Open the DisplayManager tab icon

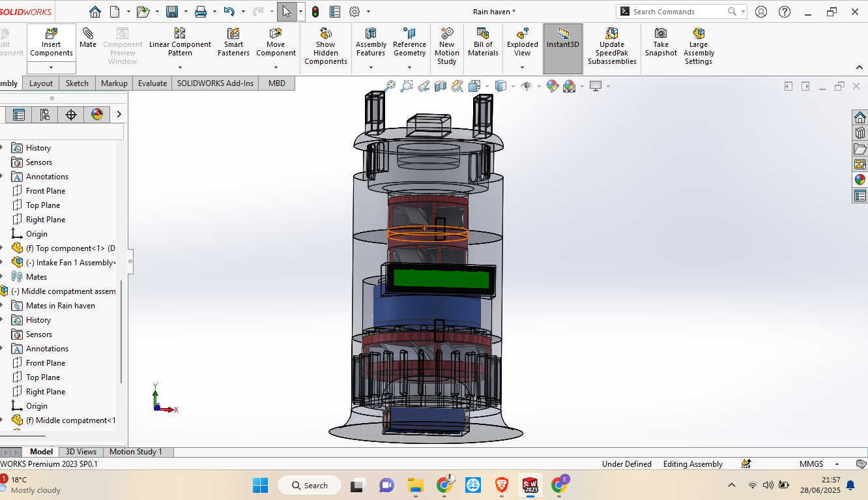click(97, 115)
